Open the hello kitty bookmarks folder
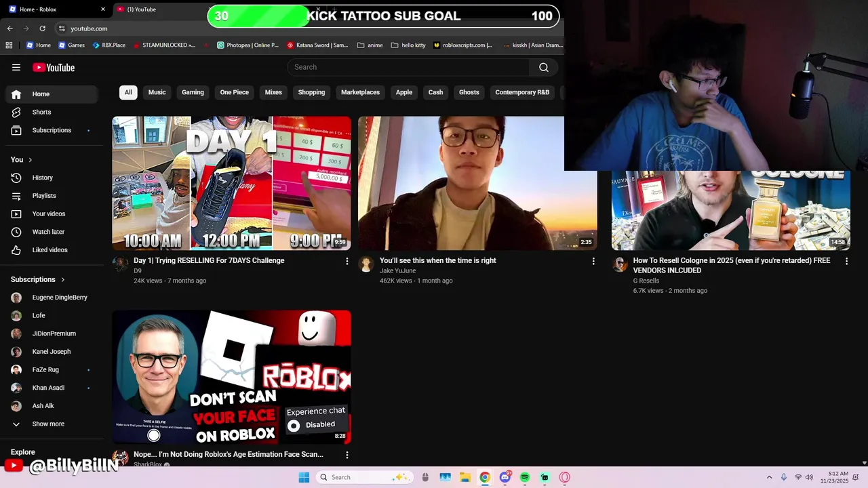 [408, 45]
